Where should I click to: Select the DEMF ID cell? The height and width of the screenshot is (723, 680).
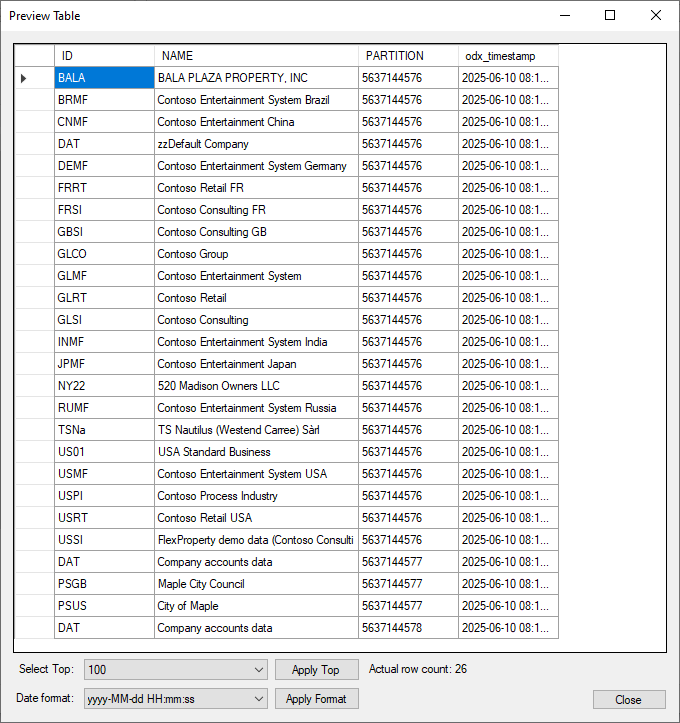[x=104, y=166]
